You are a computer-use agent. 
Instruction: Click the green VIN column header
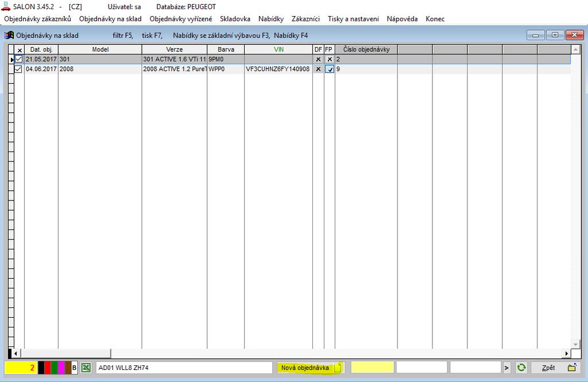click(x=278, y=49)
